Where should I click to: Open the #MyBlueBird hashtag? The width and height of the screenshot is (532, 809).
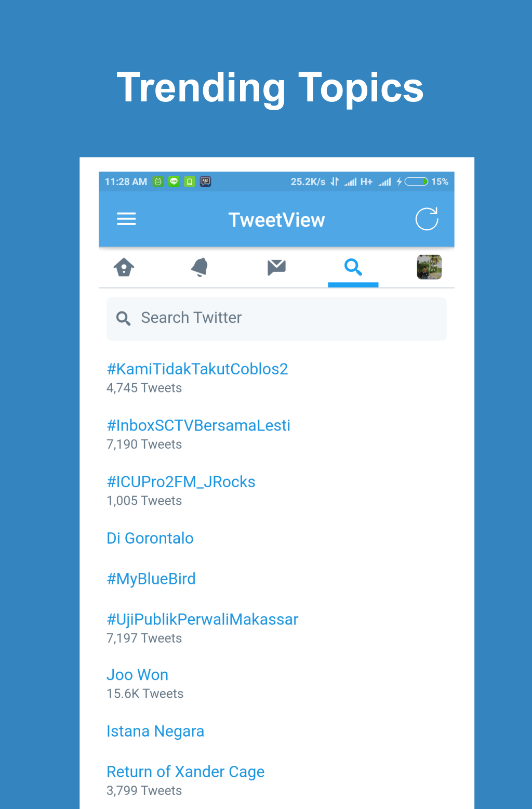click(x=151, y=579)
